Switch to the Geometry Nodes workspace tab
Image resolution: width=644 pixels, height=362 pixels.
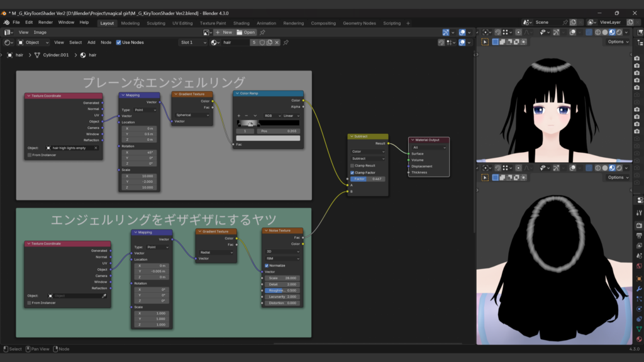coord(358,22)
